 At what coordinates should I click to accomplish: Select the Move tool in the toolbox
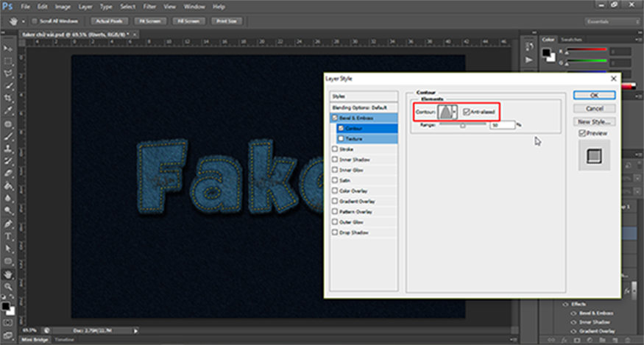pos(8,49)
